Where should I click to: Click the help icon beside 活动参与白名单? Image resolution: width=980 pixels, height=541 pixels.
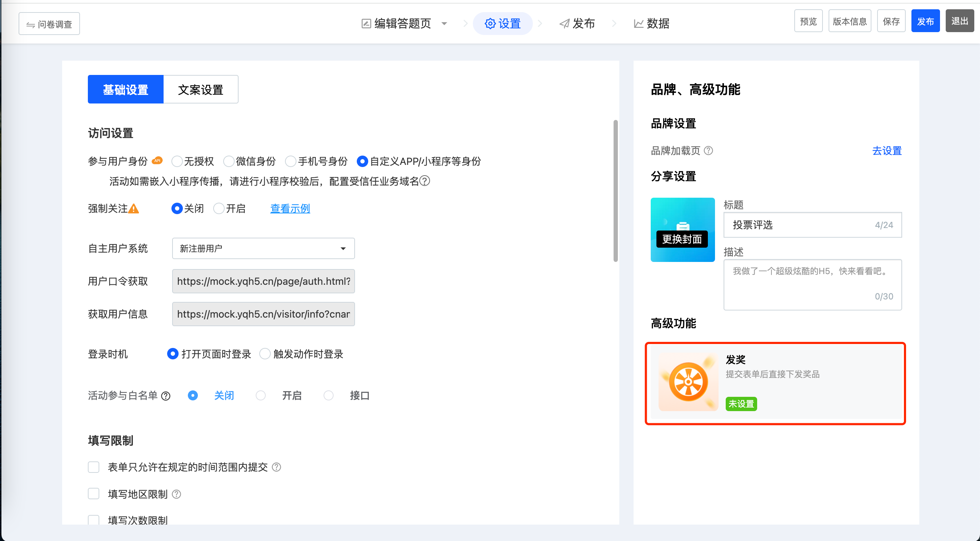(x=165, y=396)
